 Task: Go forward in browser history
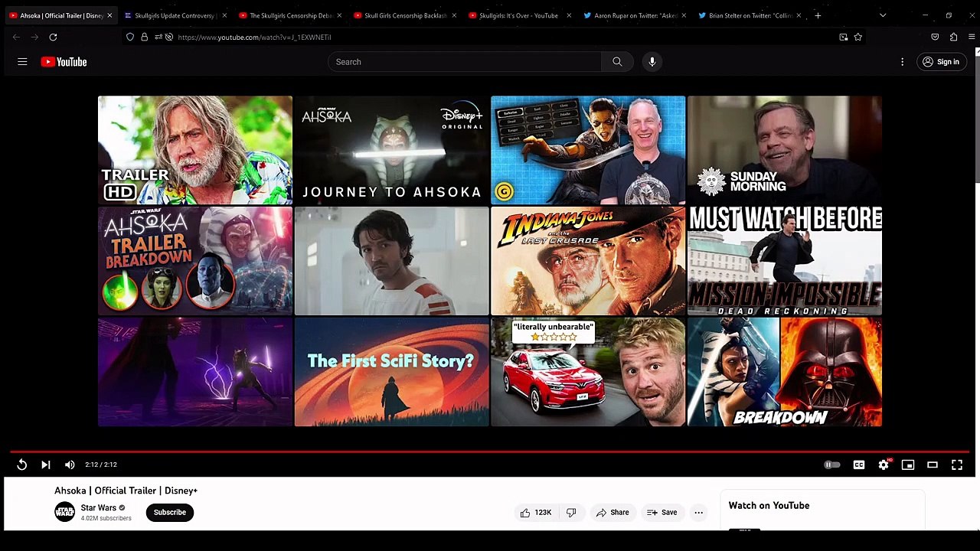click(34, 37)
